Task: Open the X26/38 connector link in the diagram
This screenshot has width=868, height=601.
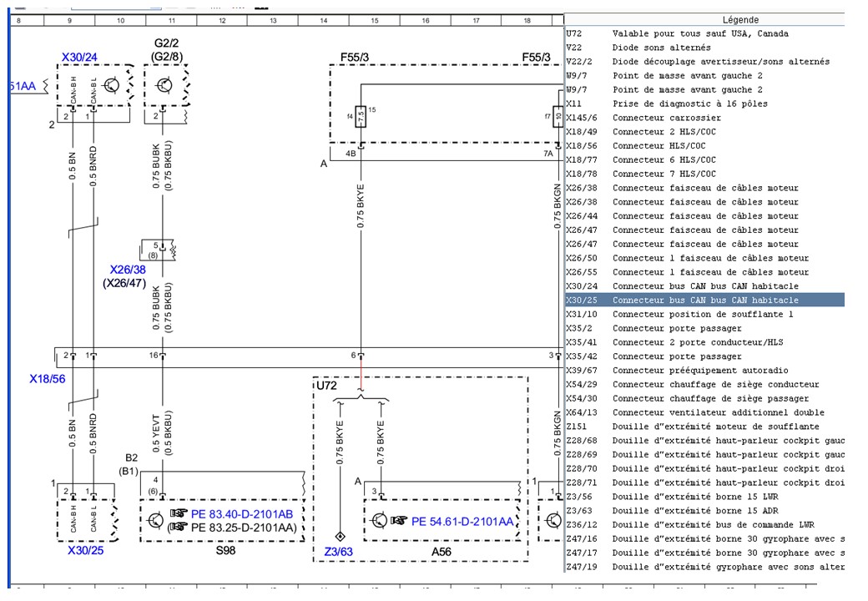Action: click(128, 270)
